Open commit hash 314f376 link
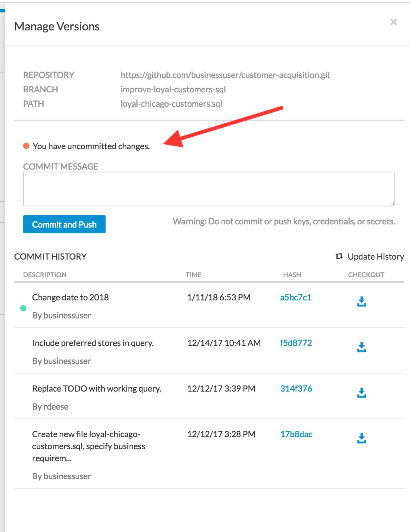 pyautogui.click(x=296, y=389)
